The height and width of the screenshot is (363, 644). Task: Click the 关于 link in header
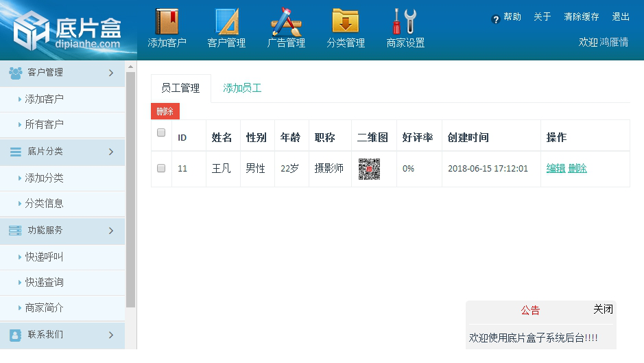click(542, 17)
